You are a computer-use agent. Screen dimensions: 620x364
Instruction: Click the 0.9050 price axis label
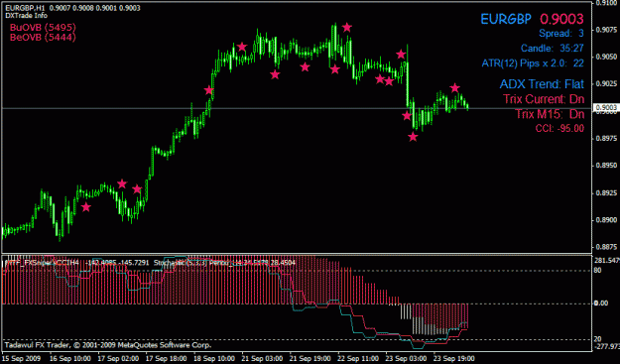point(607,57)
